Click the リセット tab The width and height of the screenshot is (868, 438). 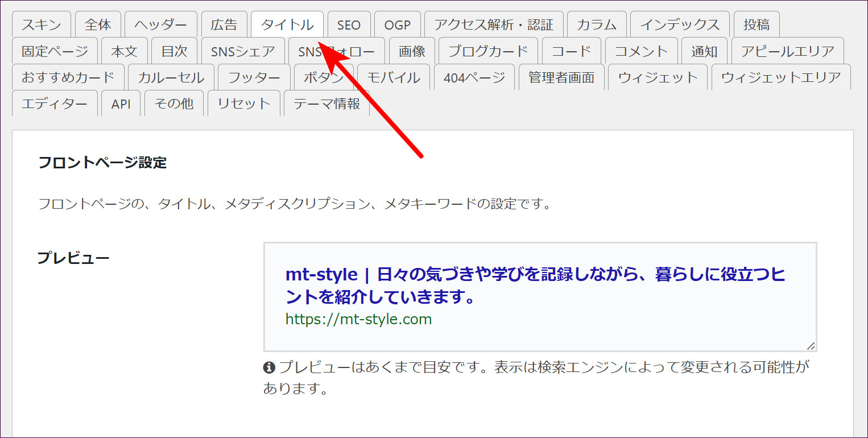(244, 104)
